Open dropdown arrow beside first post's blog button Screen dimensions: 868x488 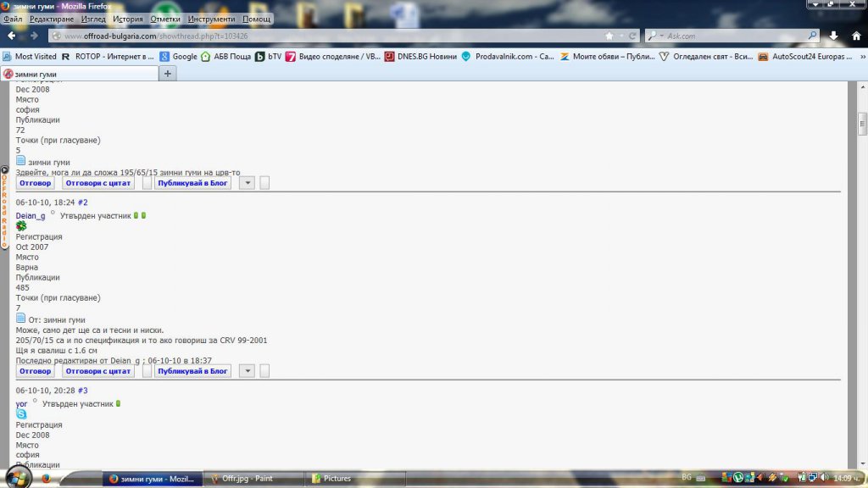[248, 183]
